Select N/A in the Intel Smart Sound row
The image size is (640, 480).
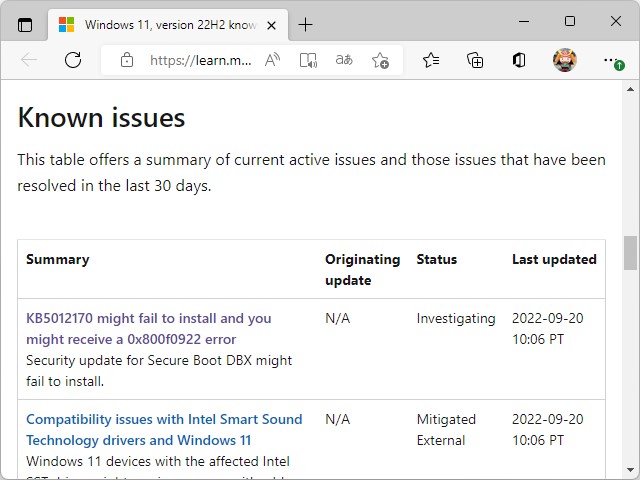(x=338, y=419)
